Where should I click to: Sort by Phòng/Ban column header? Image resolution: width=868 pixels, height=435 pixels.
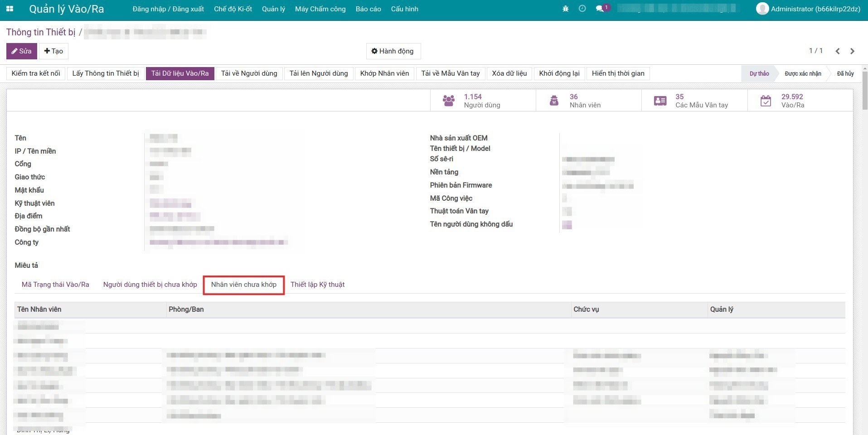tap(369, 309)
